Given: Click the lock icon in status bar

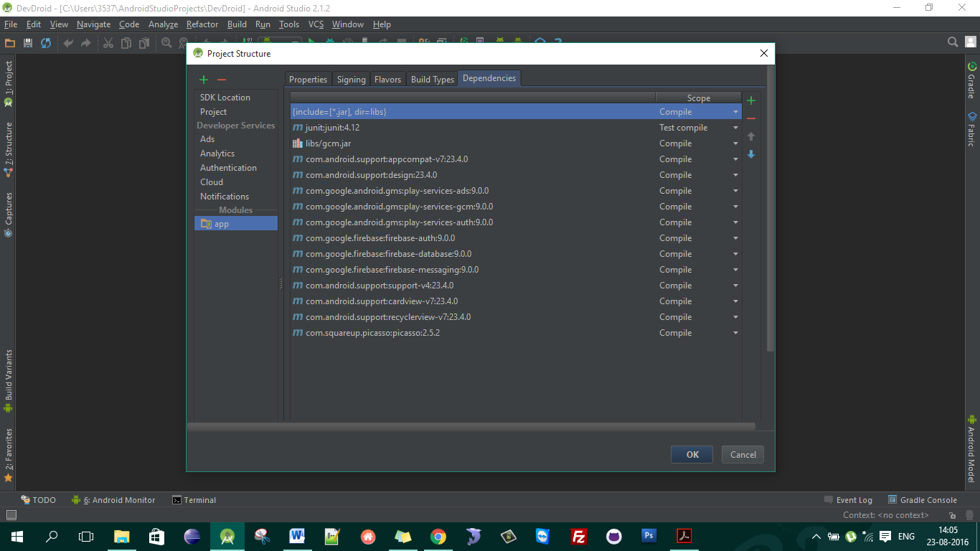Looking at the screenshot, I should [x=951, y=515].
